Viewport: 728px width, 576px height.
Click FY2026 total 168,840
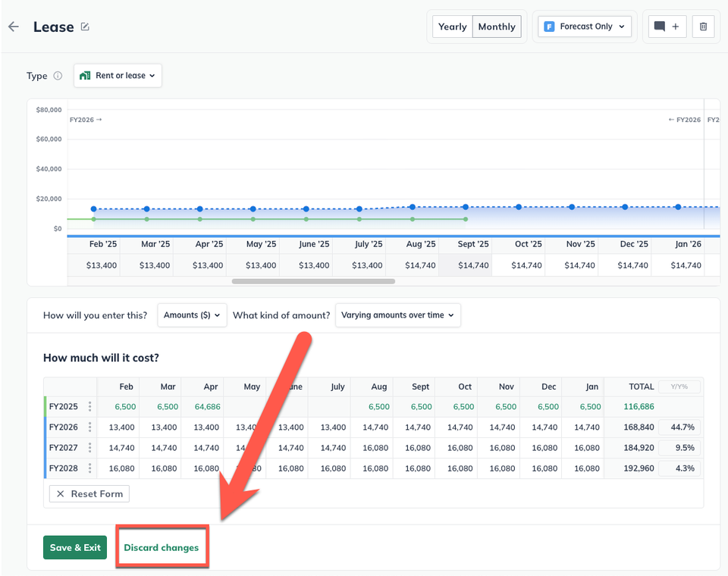pyautogui.click(x=639, y=427)
